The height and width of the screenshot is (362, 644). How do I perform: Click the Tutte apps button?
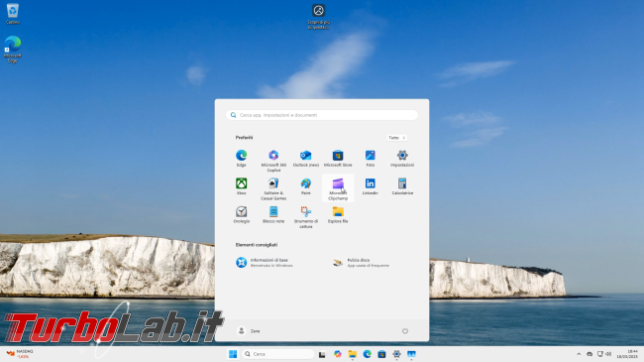(x=396, y=138)
